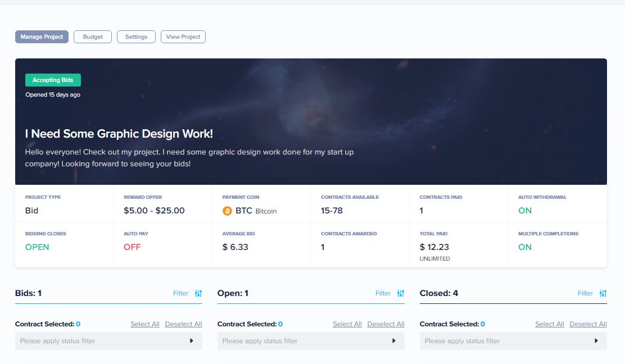Toggle the Auto Withdrawal ON value
625x364 pixels.
coord(525,211)
